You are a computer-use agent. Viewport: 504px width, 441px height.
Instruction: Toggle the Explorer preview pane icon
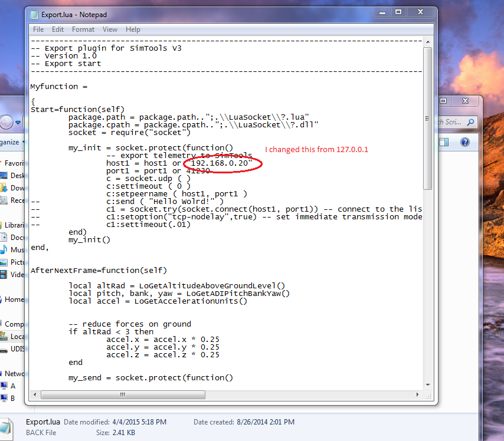pos(444,142)
